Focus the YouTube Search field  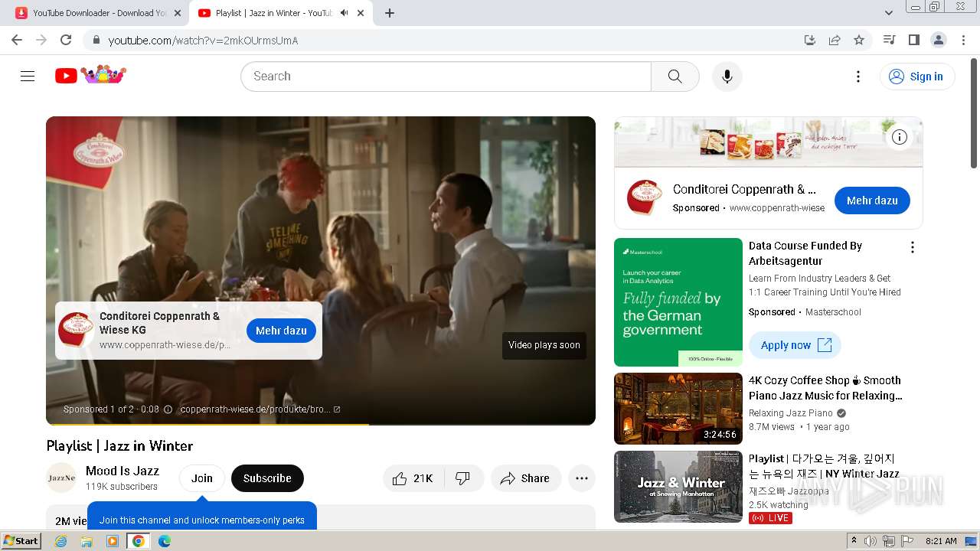coord(446,76)
